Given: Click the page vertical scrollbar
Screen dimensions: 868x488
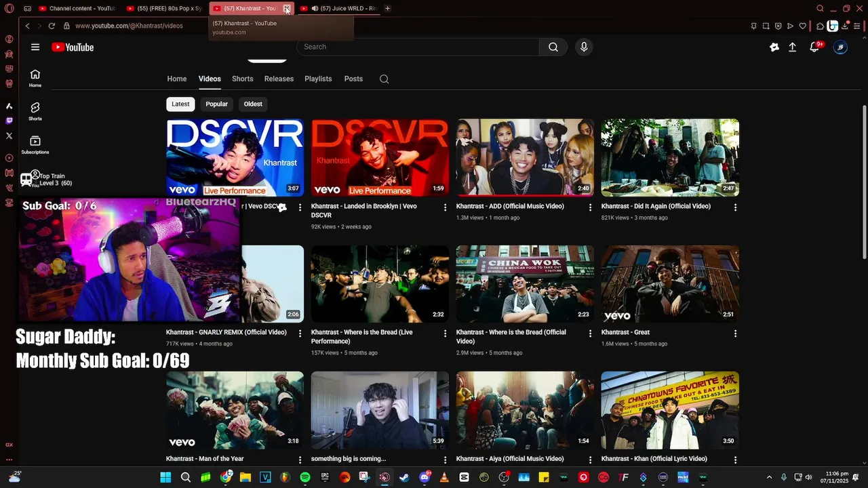Looking at the screenshot, I should click(x=864, y=181).
